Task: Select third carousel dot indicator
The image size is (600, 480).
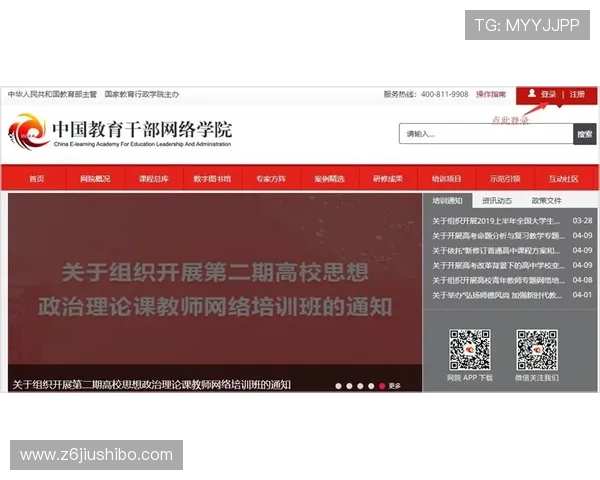Action: point(360,386)
